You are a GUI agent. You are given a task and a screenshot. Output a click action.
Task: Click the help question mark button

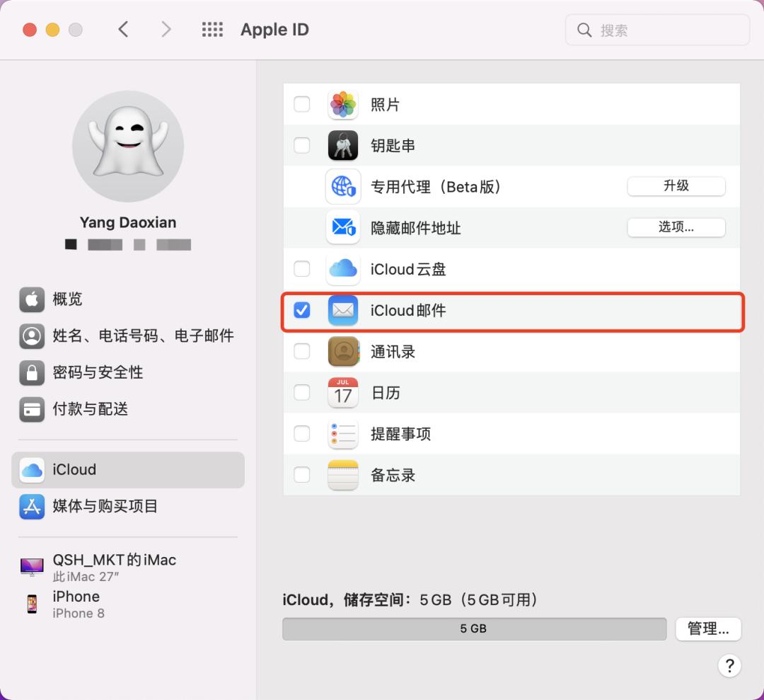[x=729, y=665]
